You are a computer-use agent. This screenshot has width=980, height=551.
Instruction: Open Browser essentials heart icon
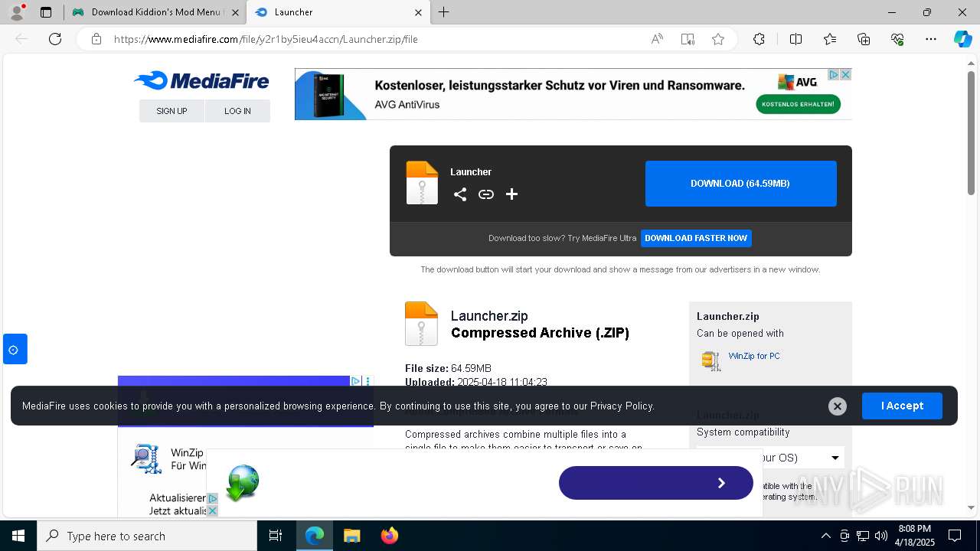pyautogui.click(x=897, y=39)
